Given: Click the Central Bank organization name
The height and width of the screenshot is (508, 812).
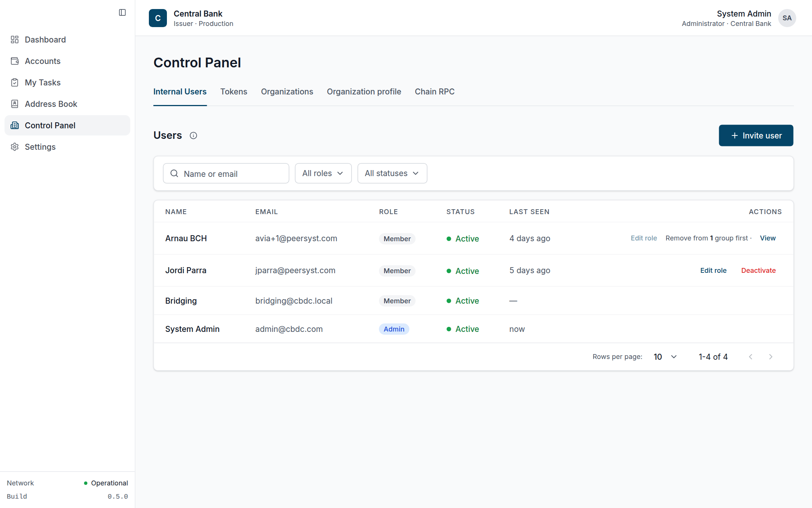Looking at the screenshot, I should click(x=198, y=14).
